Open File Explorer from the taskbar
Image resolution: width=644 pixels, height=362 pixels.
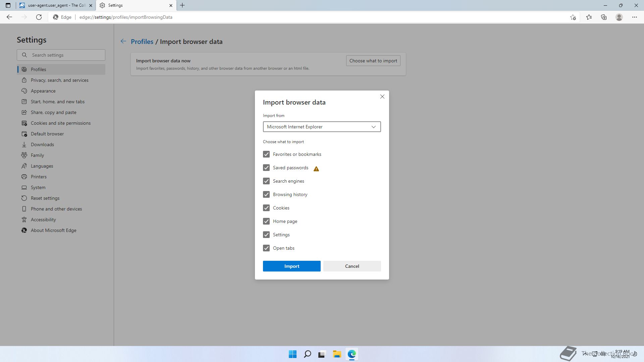(337, 354)
